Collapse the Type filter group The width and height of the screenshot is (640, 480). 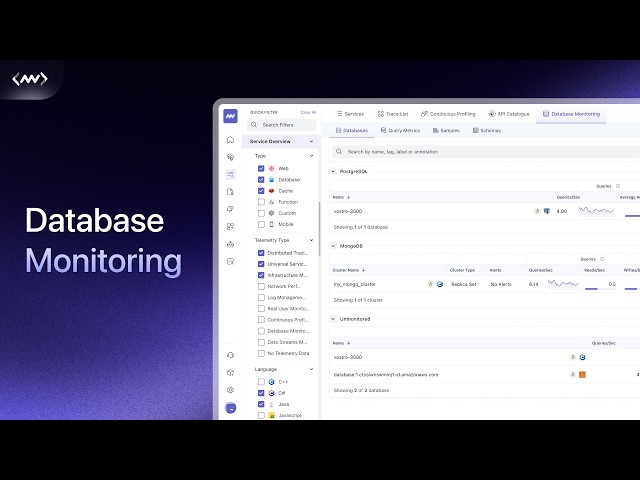tap(311, 156)
